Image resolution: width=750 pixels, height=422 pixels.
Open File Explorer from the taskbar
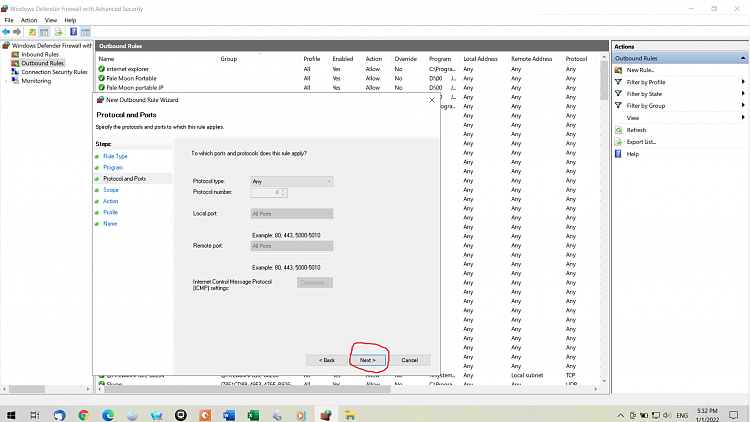coord(350,415)
